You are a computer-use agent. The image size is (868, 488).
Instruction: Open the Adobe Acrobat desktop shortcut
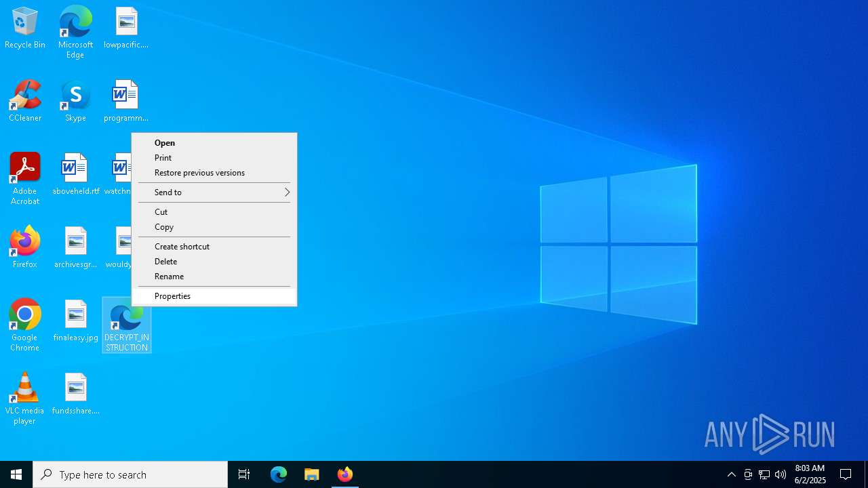25,179
